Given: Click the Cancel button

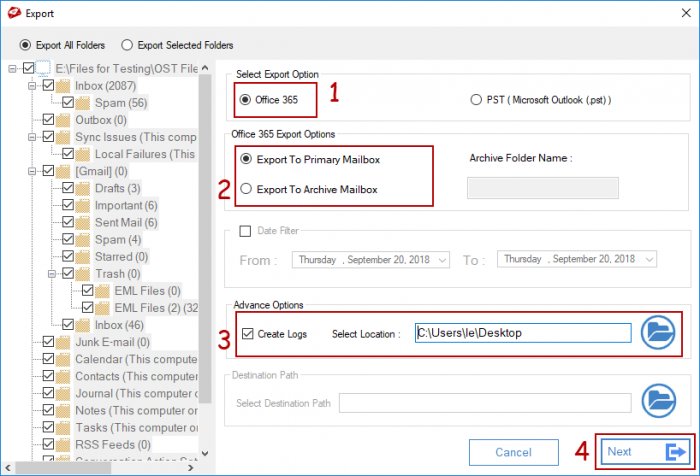Looking at the screenshot, I should pyautogui.click(x=513, y=452).
